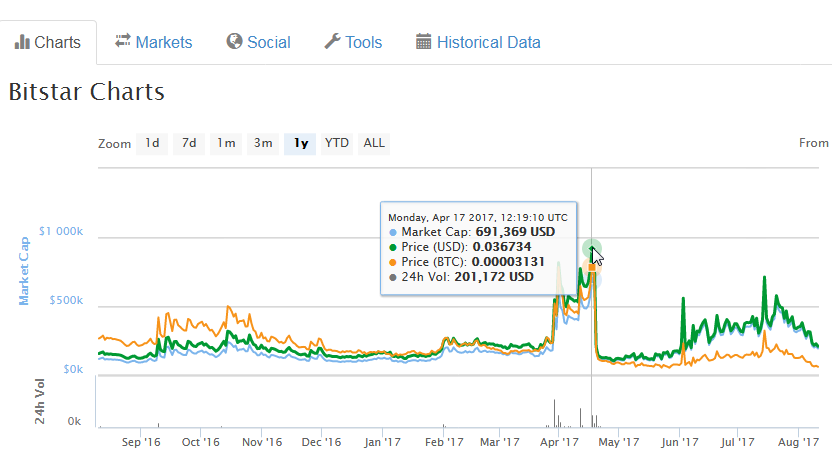Click the From label at chart right
The height and width of the screenshot is (465, 832).
pos(814,143)
